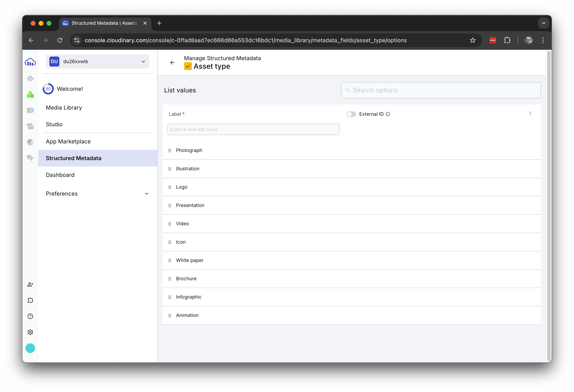Click the back arrow next to Asset type

[x=172, y=63]
